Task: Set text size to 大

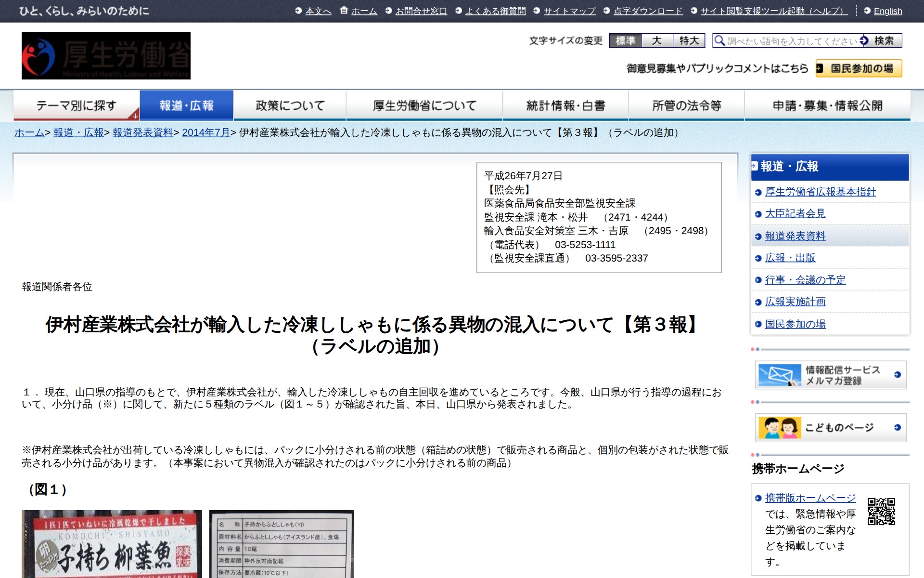Action: 657,40
